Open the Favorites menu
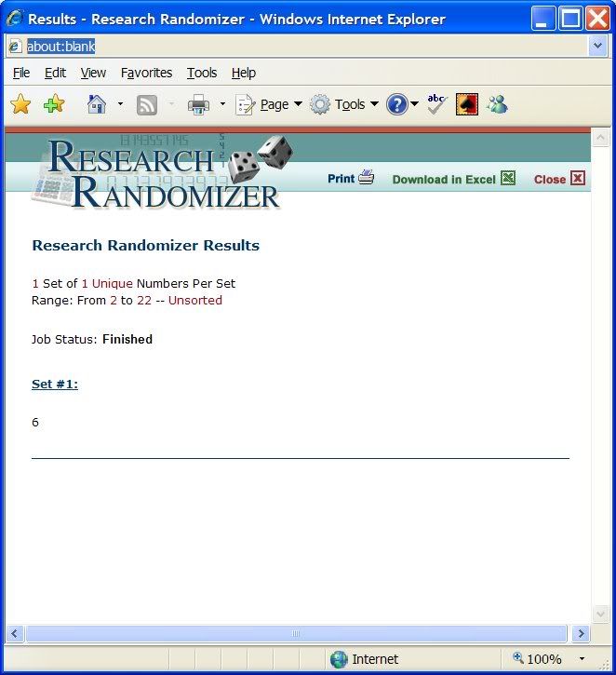 [146, 73]
